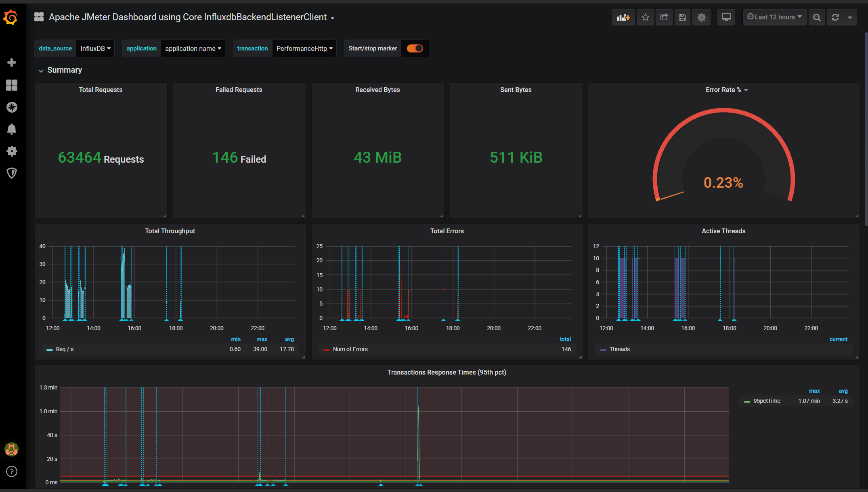Open the Dashboards grid icon in sidebar

(12, 85)
